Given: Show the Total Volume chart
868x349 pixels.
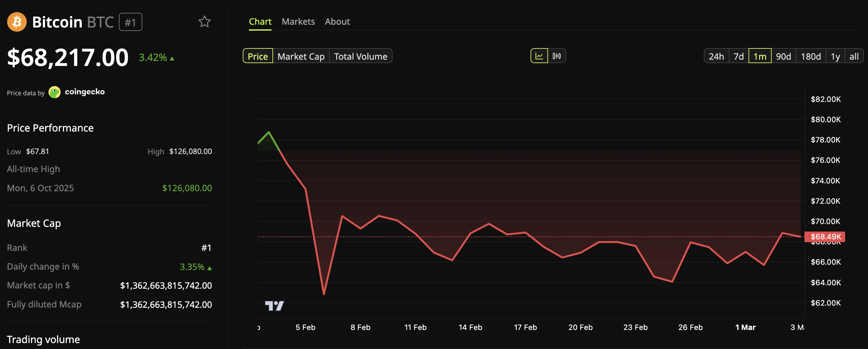Looking at the screenshot, I should point(361,56).
